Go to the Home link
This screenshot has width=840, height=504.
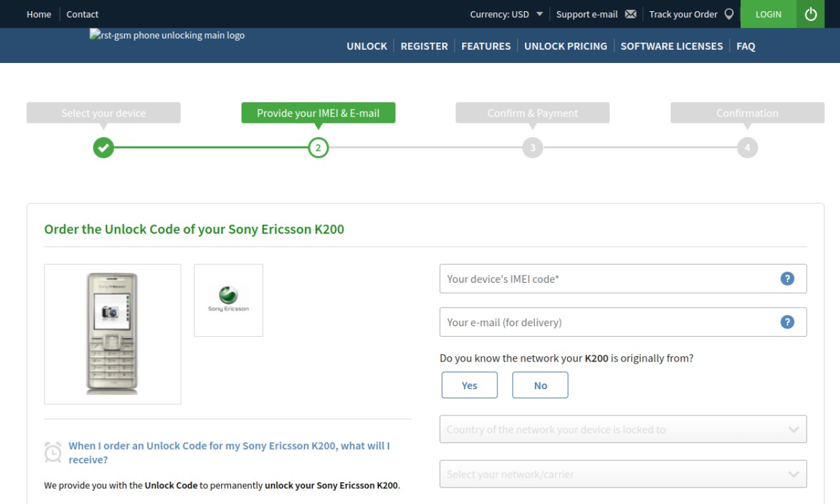coord(39,14)
